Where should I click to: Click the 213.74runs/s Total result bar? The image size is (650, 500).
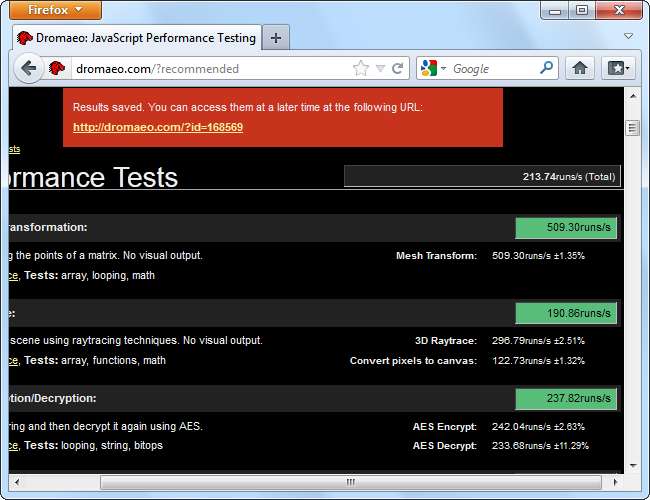point(482,177)
